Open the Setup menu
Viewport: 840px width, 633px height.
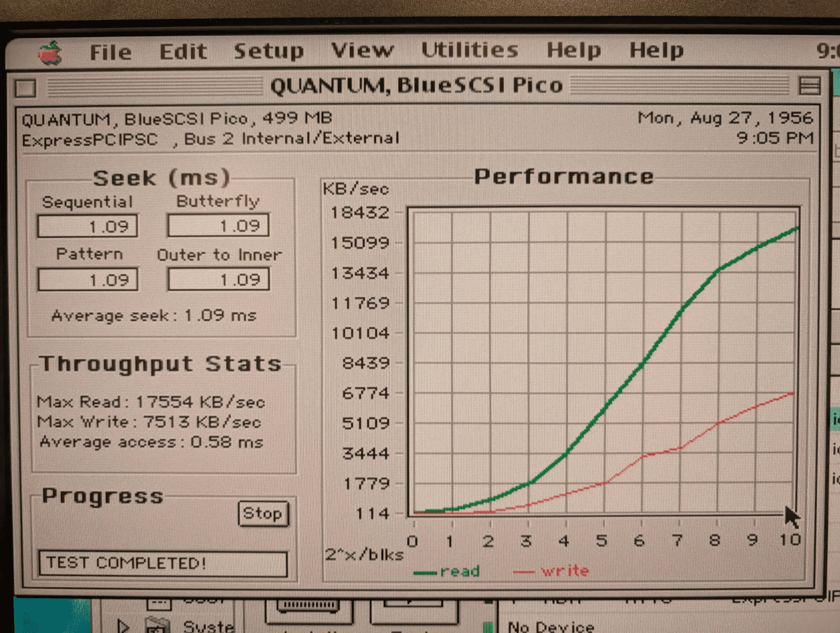tap(269, 51)
